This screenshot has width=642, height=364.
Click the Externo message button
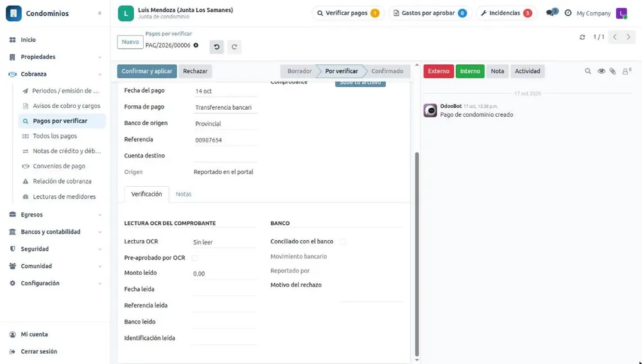438,71
